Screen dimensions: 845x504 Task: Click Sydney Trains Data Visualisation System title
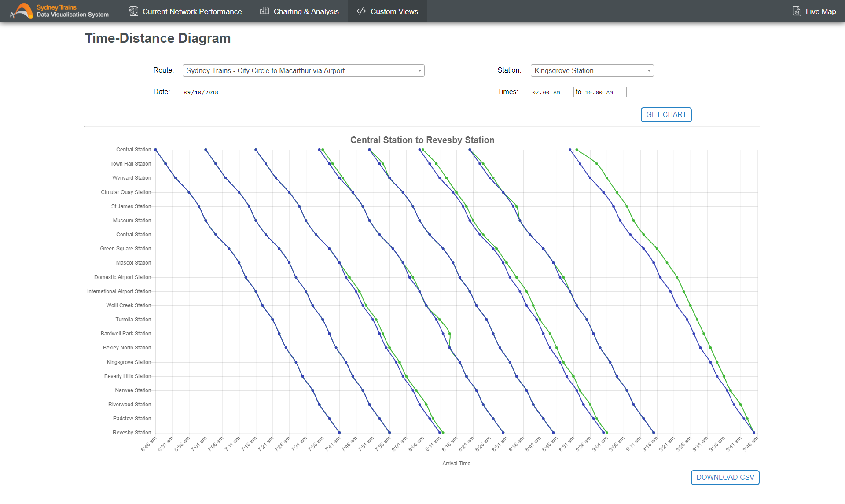(72, 11)
